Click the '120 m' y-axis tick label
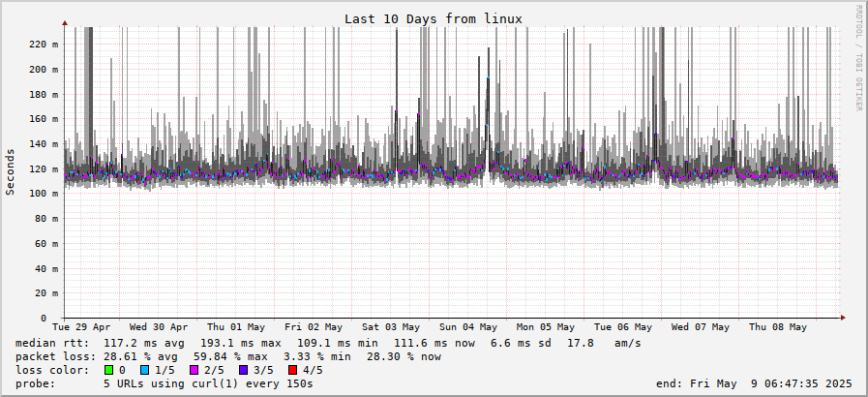This screenshot has width=868, height=397. click(44, 168)
